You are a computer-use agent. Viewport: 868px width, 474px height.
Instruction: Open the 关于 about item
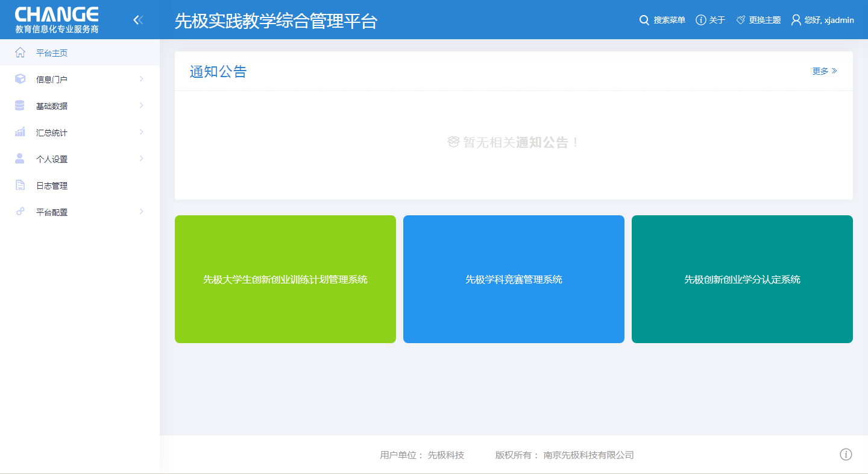[x=710, y=20]
